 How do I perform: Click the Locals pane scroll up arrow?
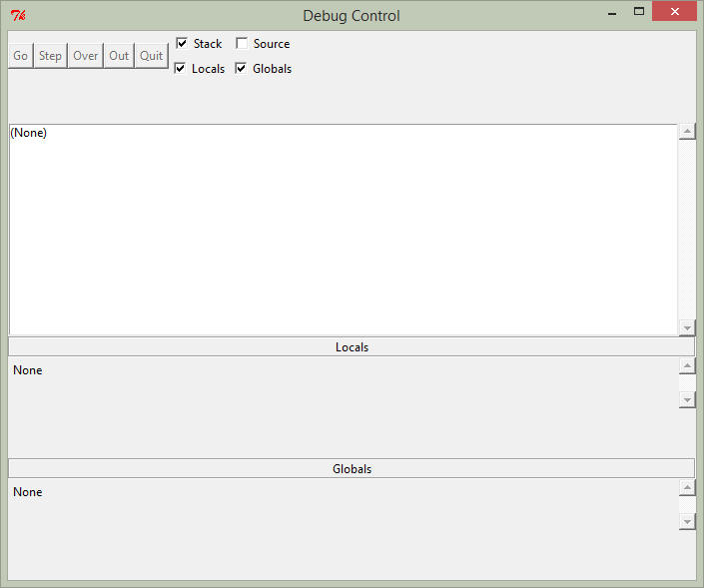687,365
